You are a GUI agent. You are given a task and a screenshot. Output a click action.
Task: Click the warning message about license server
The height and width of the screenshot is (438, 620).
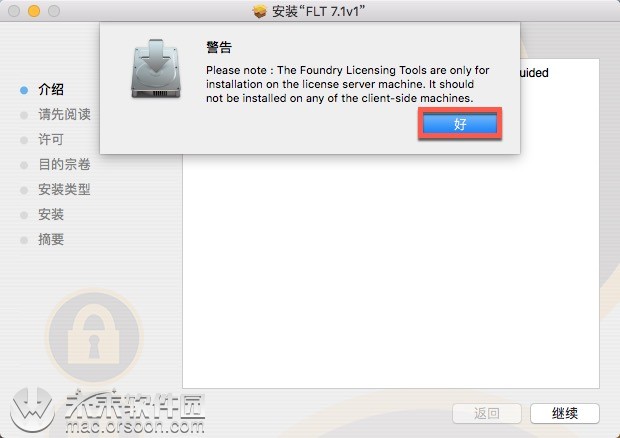click(x=348, y=84)
